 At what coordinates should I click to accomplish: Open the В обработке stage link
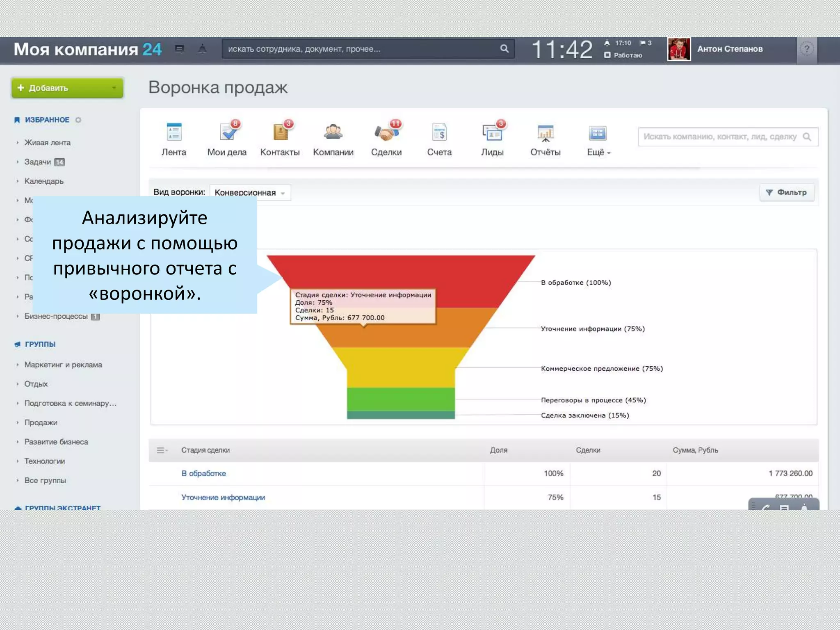(203, 473)
